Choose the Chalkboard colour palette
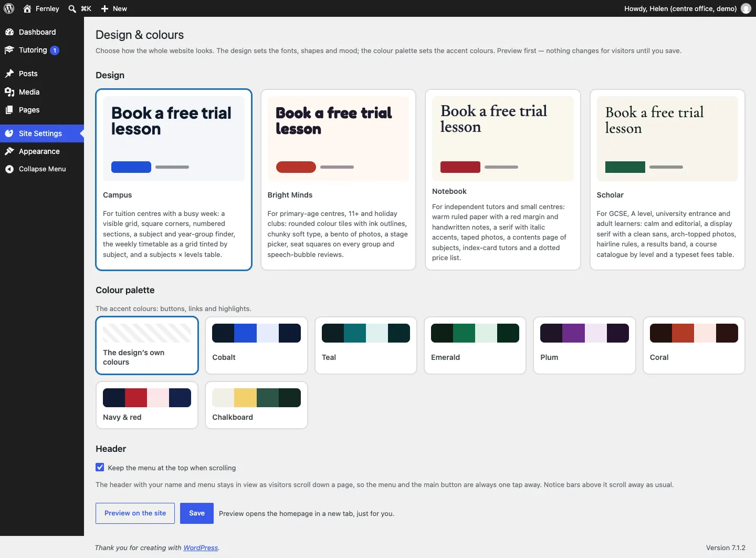756x558 pixels. [x=256, y=405]
